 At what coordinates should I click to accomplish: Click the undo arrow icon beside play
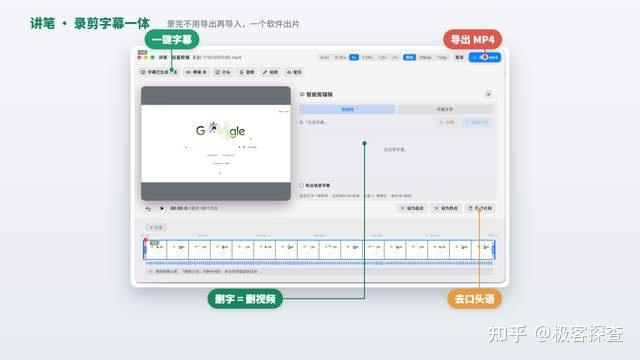coord(148,209)
